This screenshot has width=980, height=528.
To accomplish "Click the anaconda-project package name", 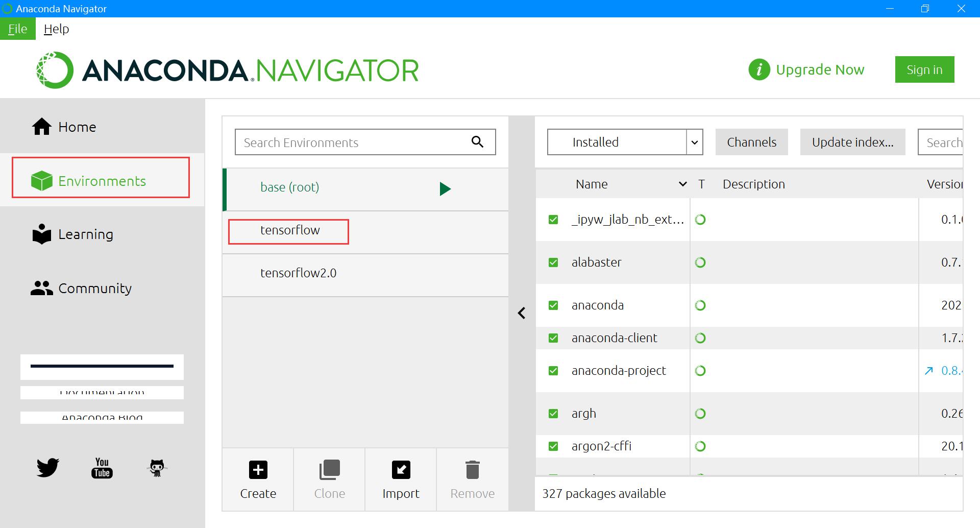I will [619, 371].
